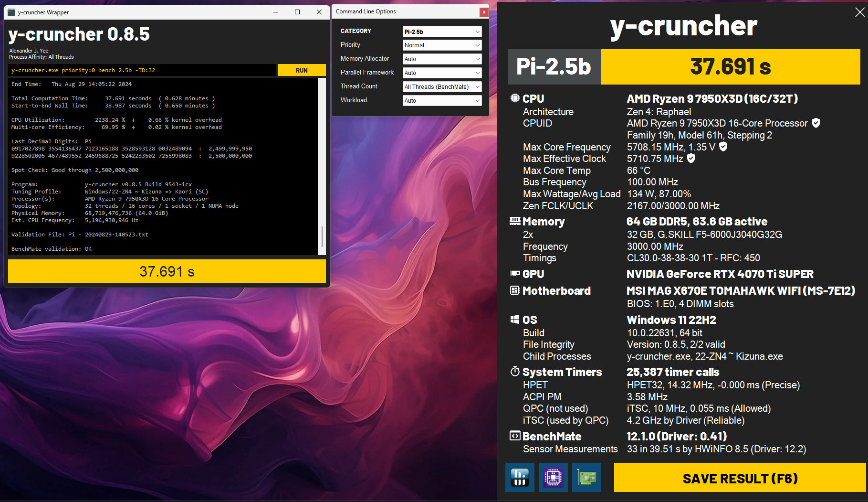The width and height of the screenshot is (868, 502).
Task: Launch the GPU-Z graphics card icon
Action: coord(586,477)
